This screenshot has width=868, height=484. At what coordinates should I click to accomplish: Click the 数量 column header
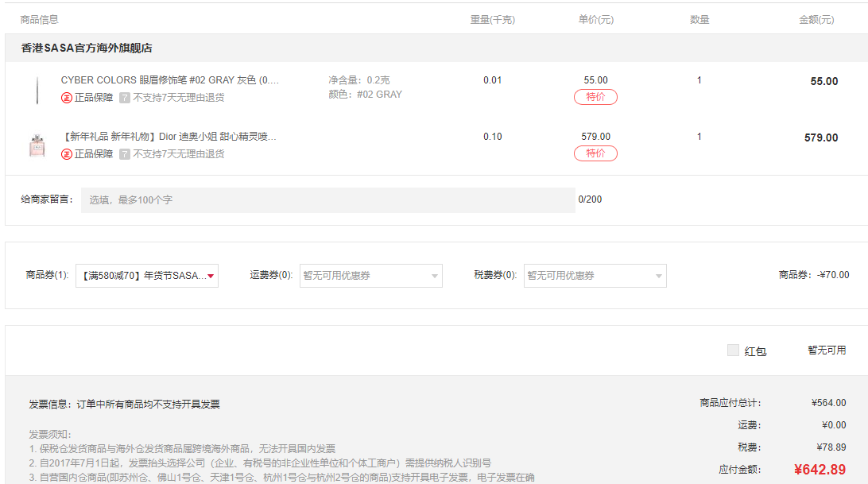[699, 20]
